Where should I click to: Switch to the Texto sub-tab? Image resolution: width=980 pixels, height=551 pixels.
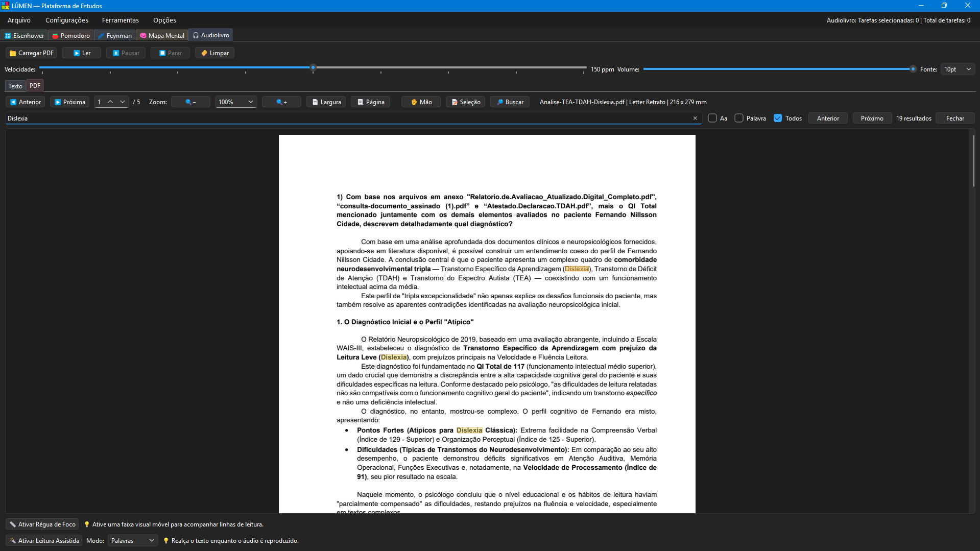tap(15, 86)
